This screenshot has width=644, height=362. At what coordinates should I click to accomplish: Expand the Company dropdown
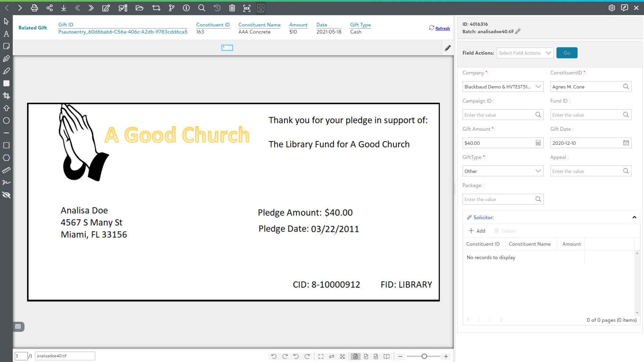click(503, 87)
